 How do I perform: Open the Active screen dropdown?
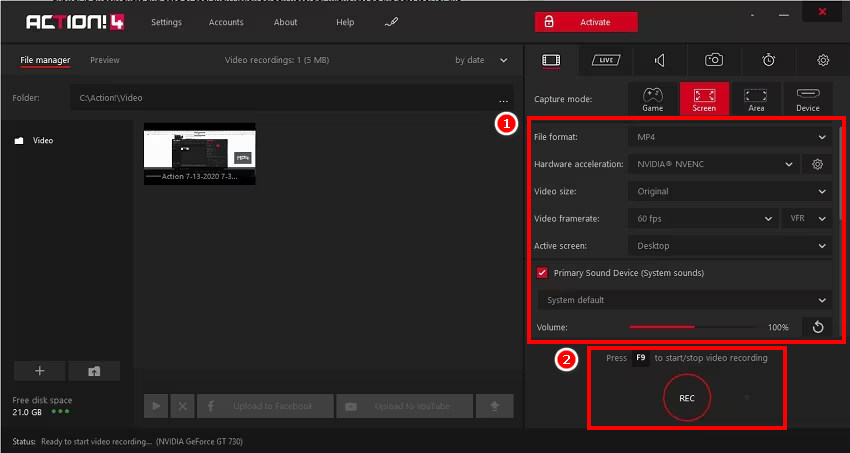click(730, 245)
